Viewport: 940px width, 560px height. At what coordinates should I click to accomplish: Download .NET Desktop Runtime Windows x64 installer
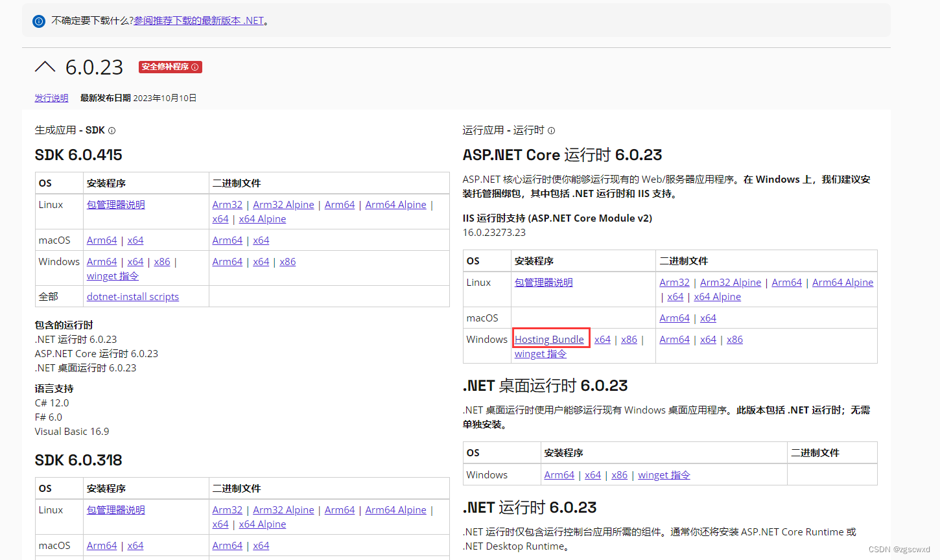click(x=593, y=474)
